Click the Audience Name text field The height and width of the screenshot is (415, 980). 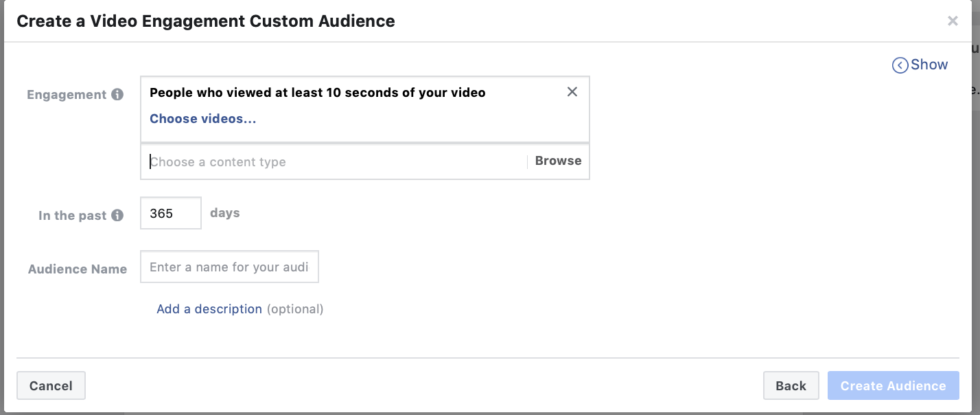[229, 267]
